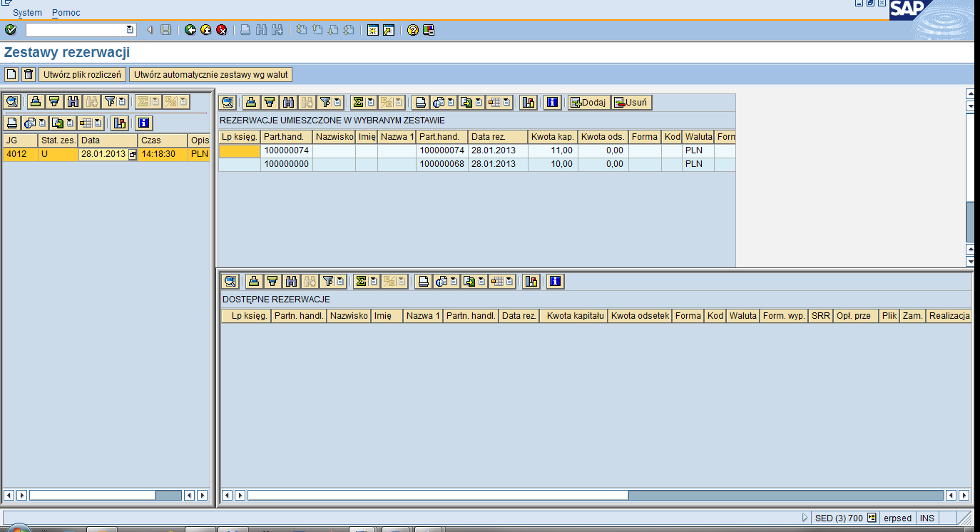Select row 4012 in left table
This screenshot has height=532, width=980.
tap(106, 154)
